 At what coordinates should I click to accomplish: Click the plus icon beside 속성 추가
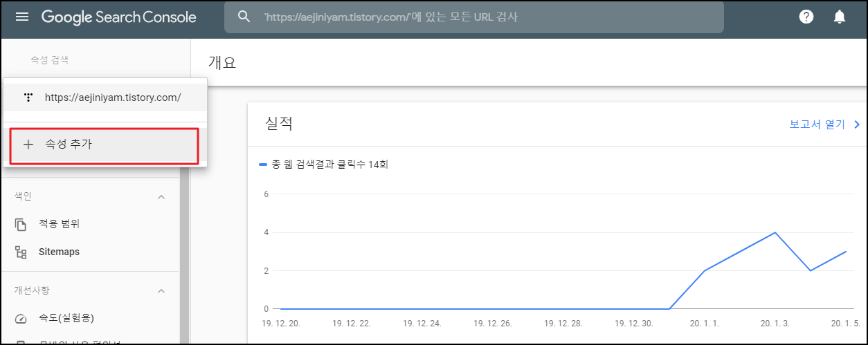(28, 144)
